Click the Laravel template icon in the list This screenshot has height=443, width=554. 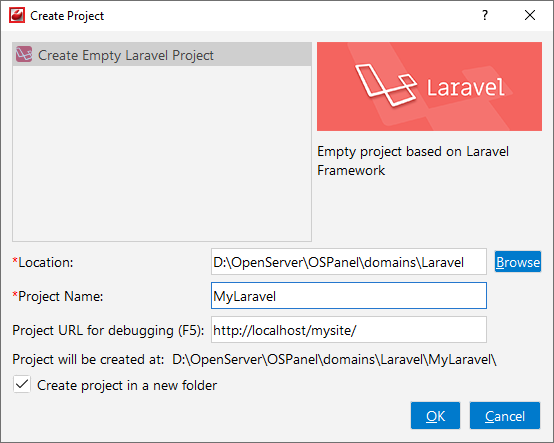click(x=24, y=55)
